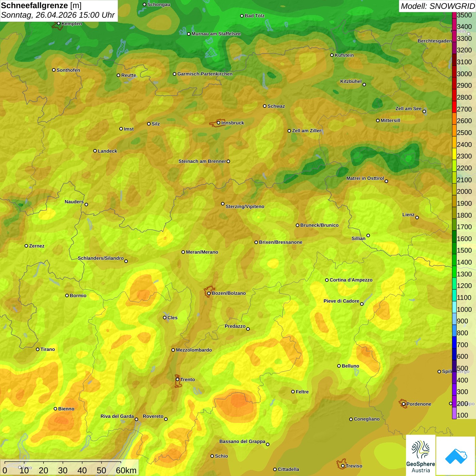This screenshot has height=476, width=476.
Task: Click the Landeck location dot
Action: pyautogui.click(x=95, y=151)
